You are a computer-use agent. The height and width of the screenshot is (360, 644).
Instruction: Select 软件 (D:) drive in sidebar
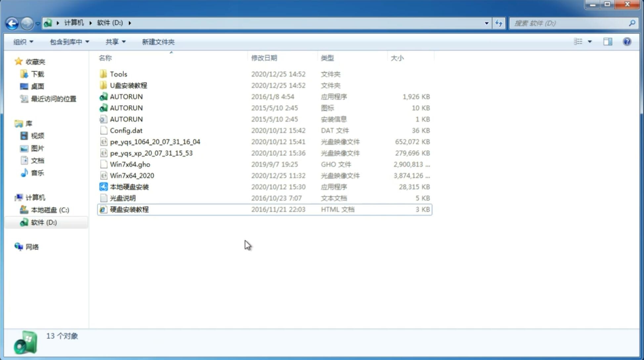coord(43,222)
